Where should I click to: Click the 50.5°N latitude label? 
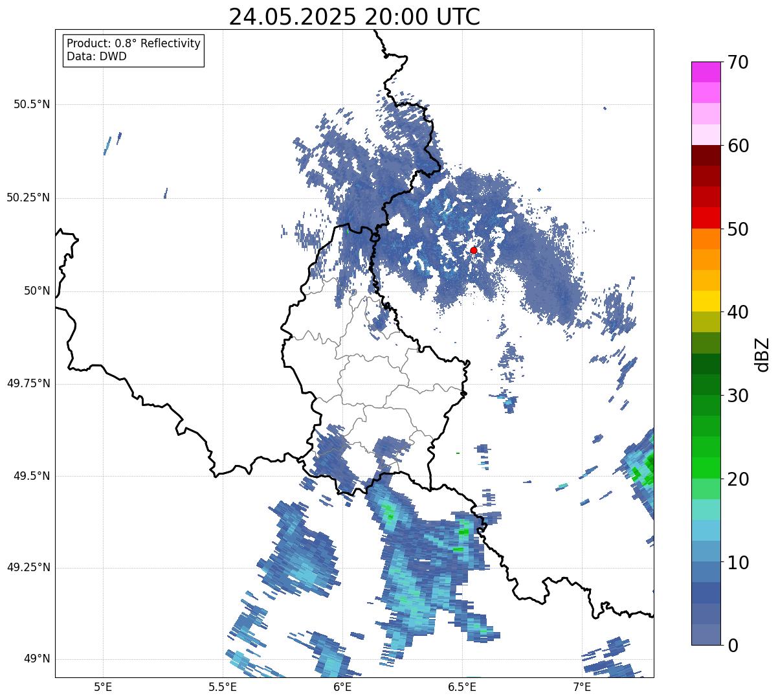[32, 104]
